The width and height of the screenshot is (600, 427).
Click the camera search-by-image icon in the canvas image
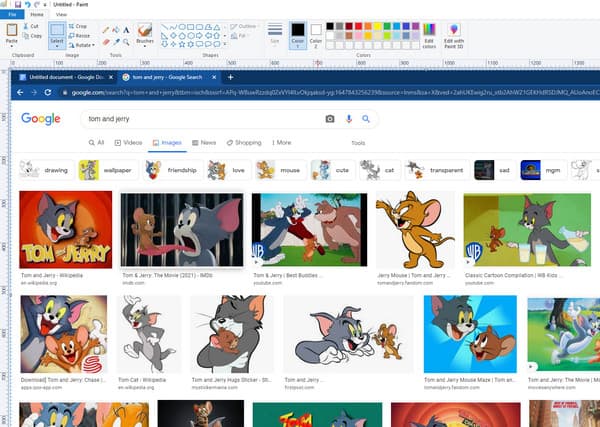330,119
